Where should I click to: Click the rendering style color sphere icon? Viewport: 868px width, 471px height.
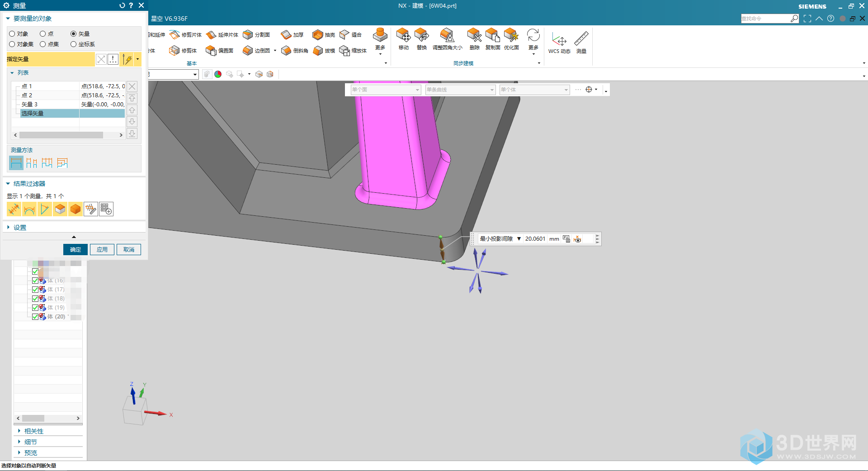click(218, 74)
